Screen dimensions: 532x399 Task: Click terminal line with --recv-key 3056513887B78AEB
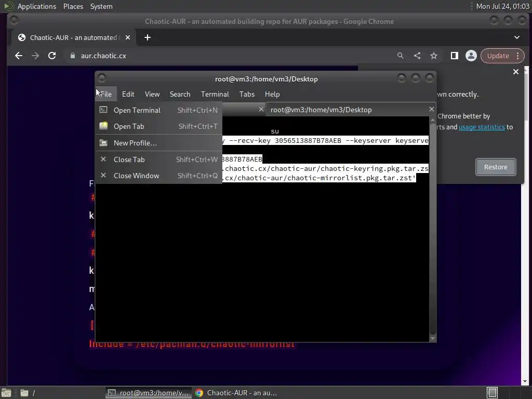(x=325, y=140)
